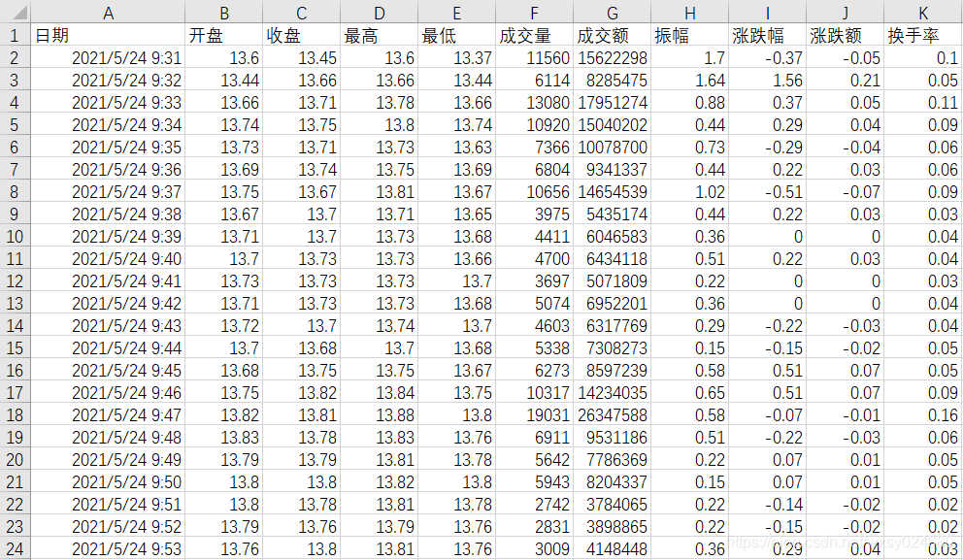The image size is (963, 560).
Task: Select the volume cell 10317
Action: click(x=534, y=393)
